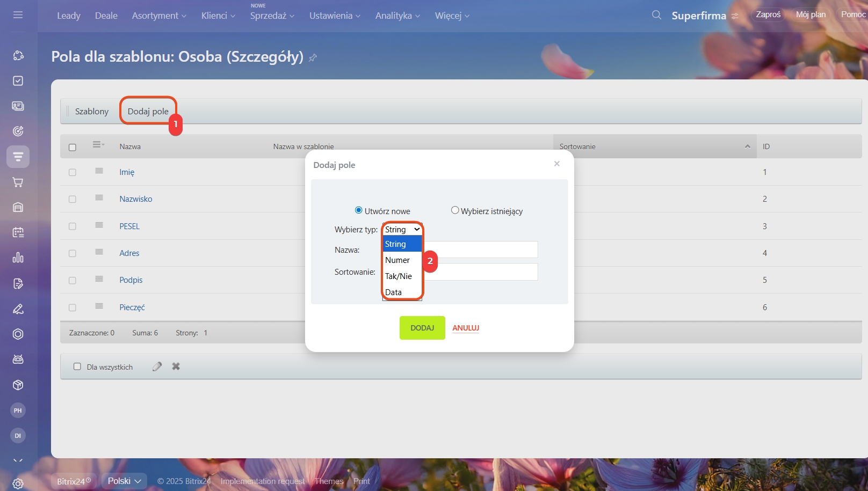This screenshot has width=868, height=491.
Task: Enable the Dla wszystkich checkbox
Action: [77, 367]
